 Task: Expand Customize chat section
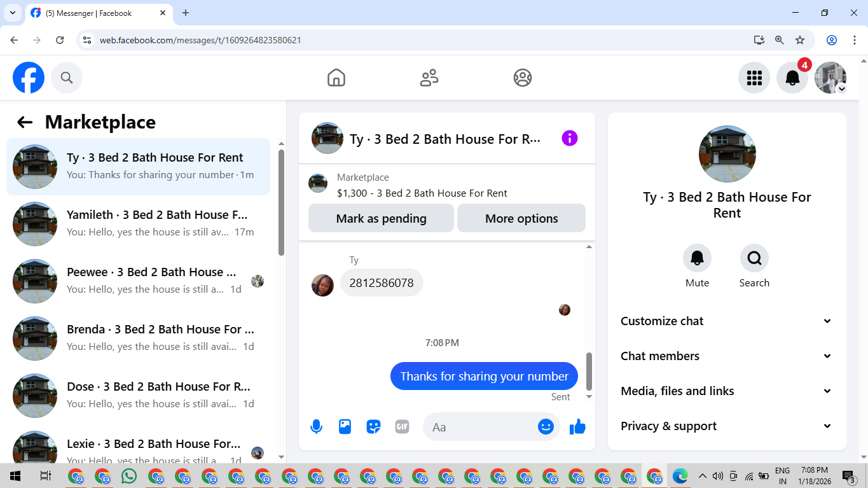[727, 321]
